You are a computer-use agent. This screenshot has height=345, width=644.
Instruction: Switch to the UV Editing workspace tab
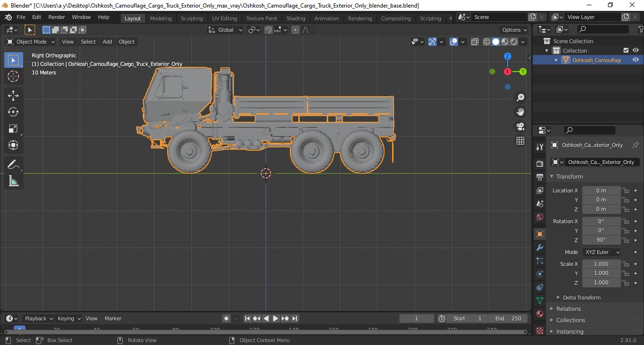click(x=224, y=18)
